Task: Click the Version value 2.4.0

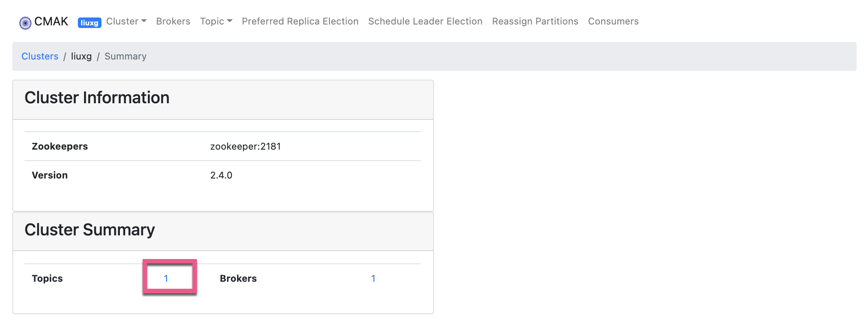Action: (220, 175)
